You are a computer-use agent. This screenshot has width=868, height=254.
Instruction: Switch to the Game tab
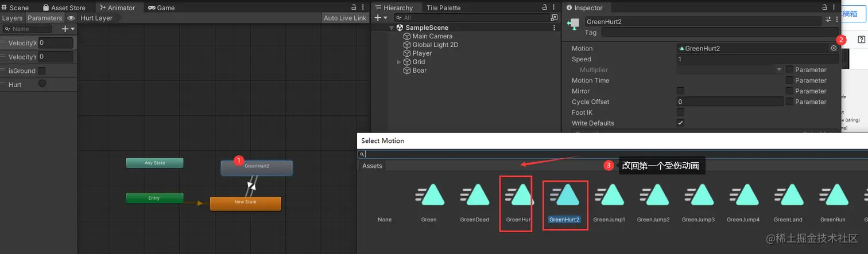(161, 8)
